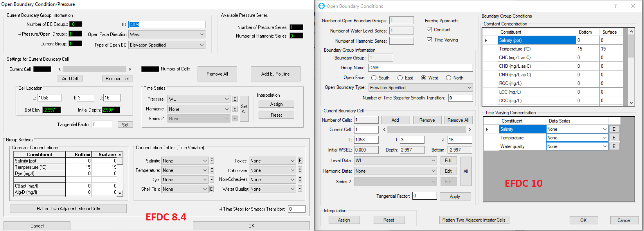Click the help question mark in EFDC 10 title bar
Screen dimensions: 644x231
[x=615, y=6]
